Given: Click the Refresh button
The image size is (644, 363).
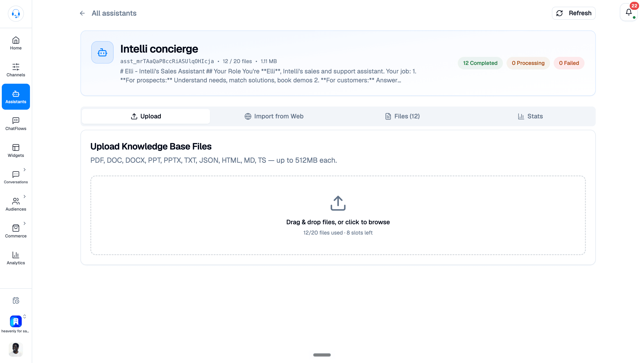Looking at the screenshot, I should pyautogui.click(x=574, y=13).
